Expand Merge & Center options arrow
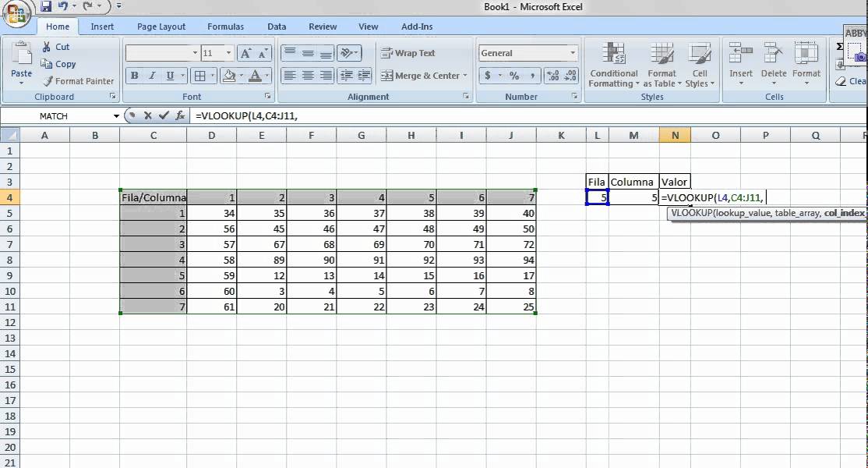The width and height of the screenshot is (868, 468). pyautogui.click(x=465, y=76)
